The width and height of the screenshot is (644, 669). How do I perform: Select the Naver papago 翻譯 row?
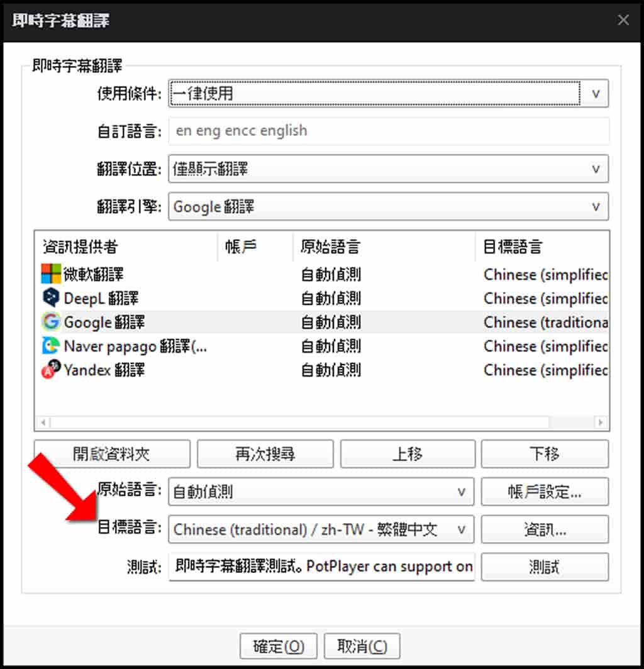pyautogui.click(x=322, y=346)
